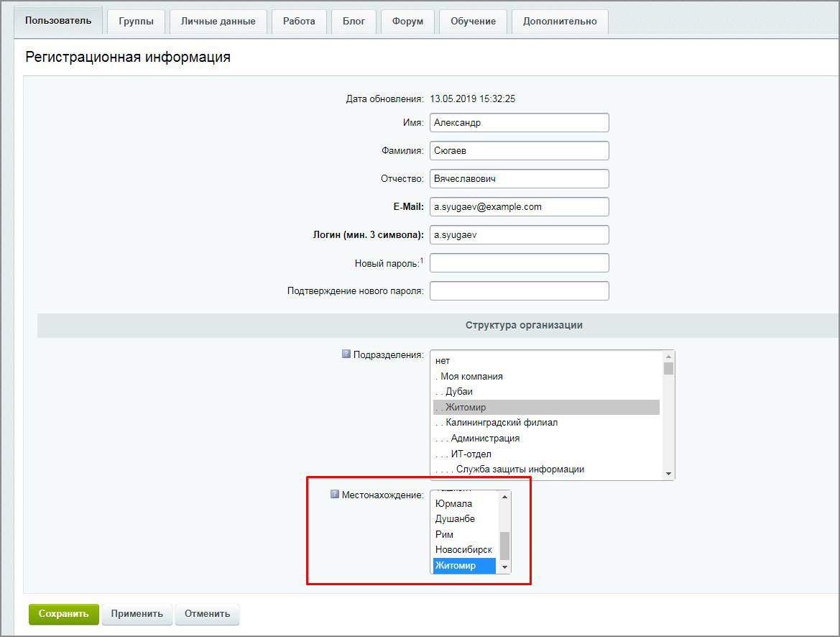The image size is (840, 637).
Task: Click the Местонахождение list scroll-down arrow
Action: [504, 567]
